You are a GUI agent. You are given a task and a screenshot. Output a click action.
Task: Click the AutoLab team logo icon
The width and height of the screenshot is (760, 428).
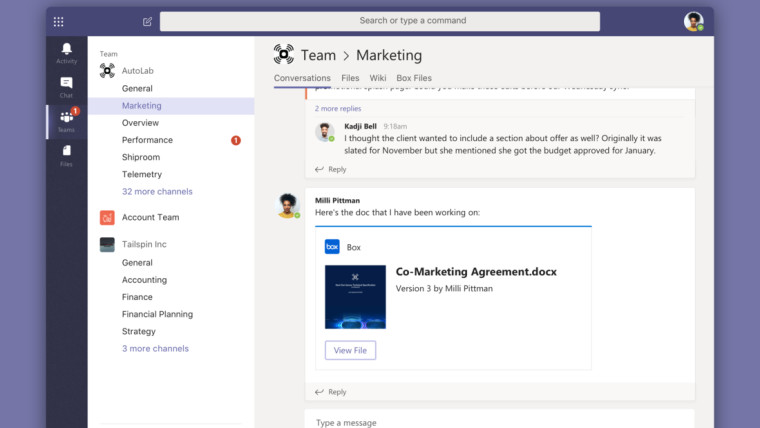point(107,71)
